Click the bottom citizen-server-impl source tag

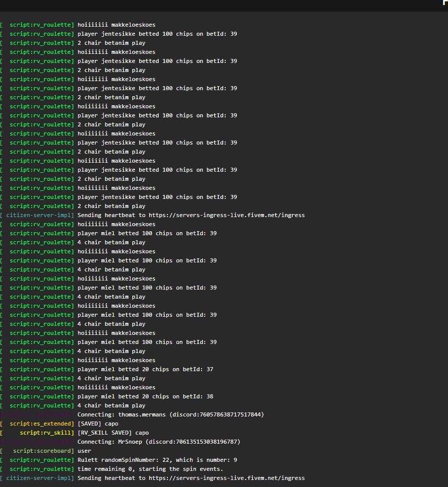pos(40,478)
